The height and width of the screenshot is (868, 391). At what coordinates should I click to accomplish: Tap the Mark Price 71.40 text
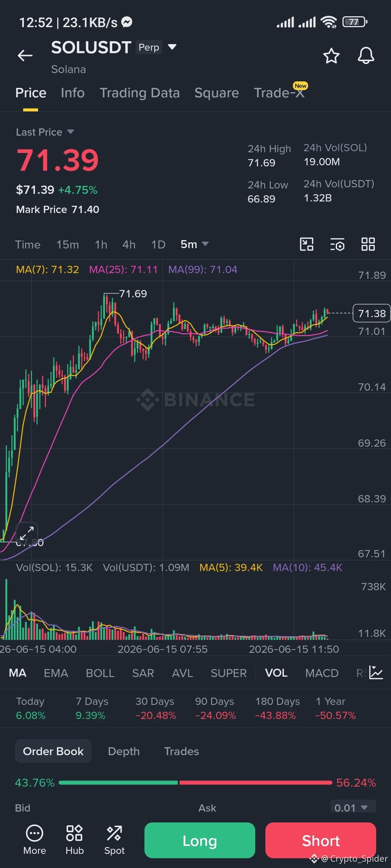point(58,209)
